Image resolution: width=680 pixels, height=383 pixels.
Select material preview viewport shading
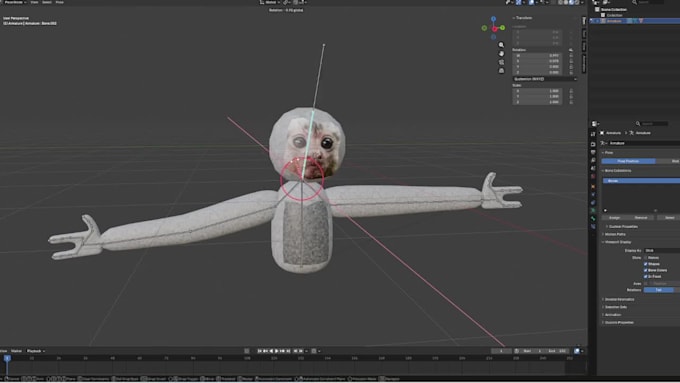(572, 2)
